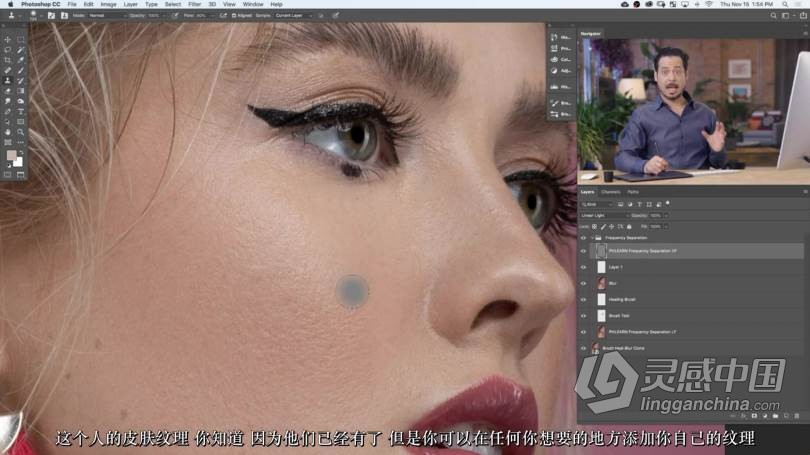Hide the Layer 1 layer
This screenshot has height=455, width=810.
pyautogui.click(x=583, y=267)
